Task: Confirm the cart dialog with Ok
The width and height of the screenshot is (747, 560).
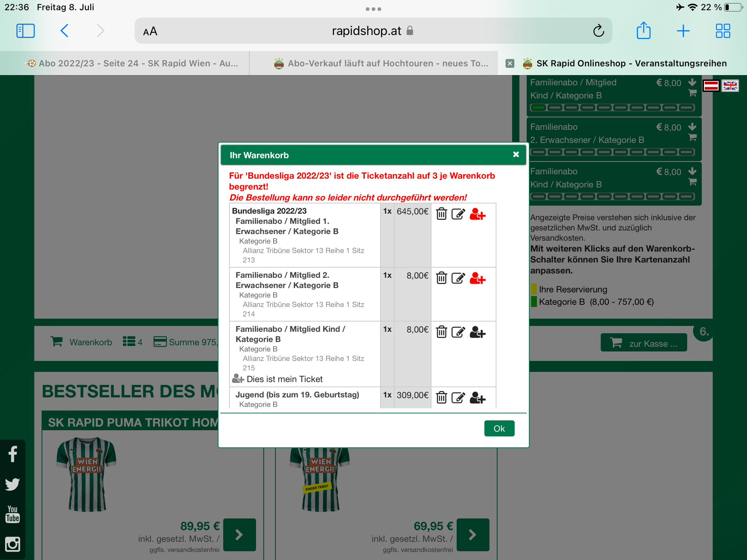Action: pos(499,428)
